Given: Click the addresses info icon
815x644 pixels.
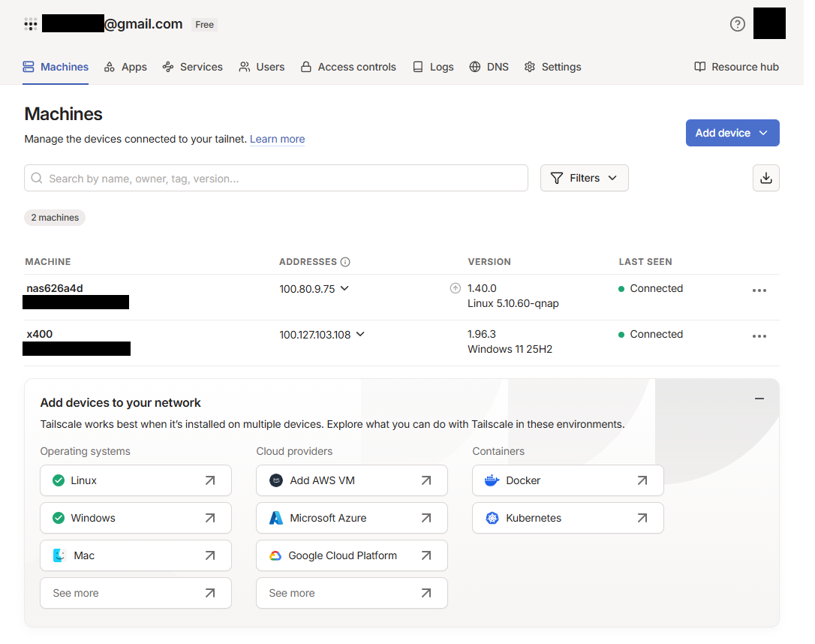Looking at the screenshot, I should [345, 262].
